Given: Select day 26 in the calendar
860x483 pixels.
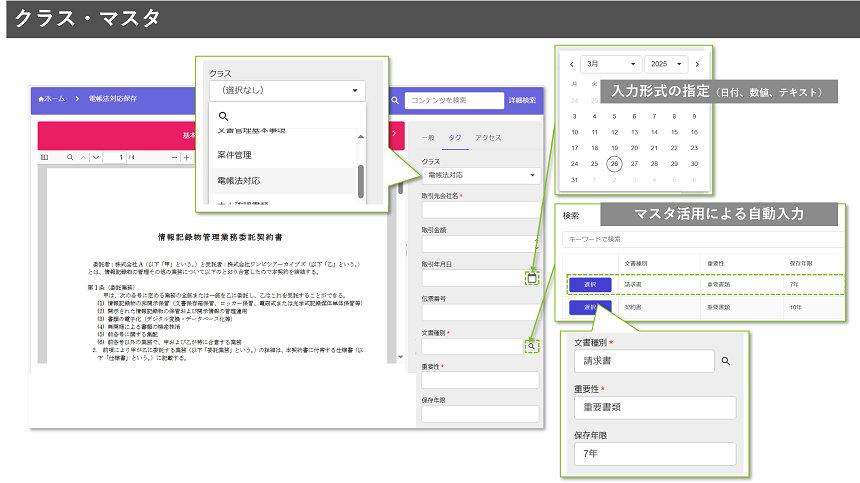Looking at the screenshot, I should [614, 164].
